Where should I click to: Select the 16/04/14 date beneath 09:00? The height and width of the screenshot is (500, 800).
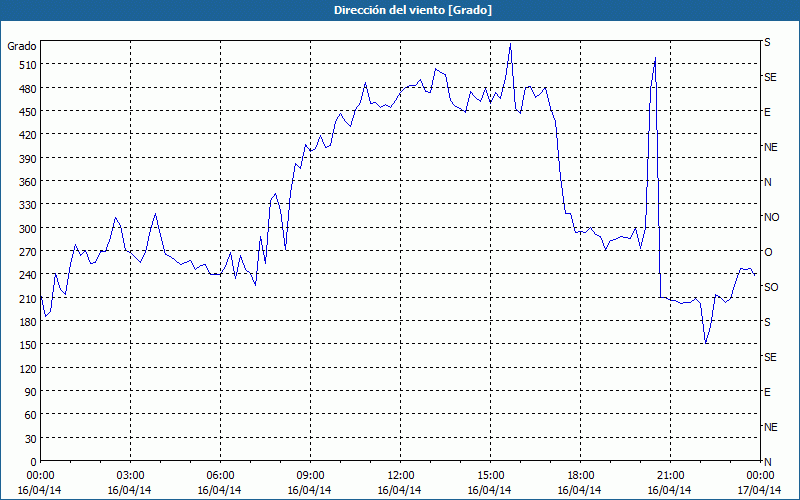tap(310, 490)
